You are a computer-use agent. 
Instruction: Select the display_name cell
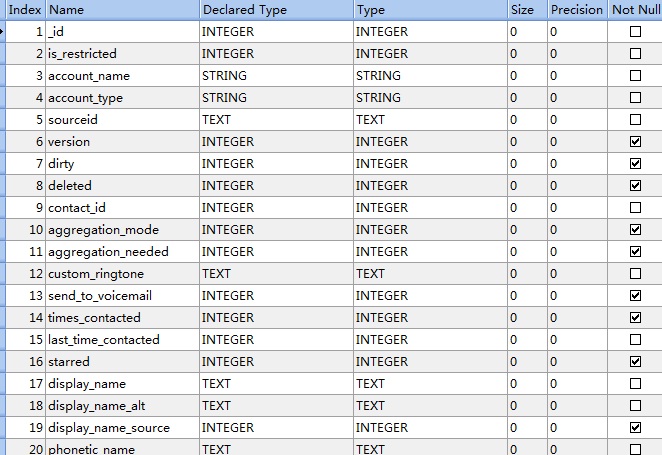tap(122, 383)
